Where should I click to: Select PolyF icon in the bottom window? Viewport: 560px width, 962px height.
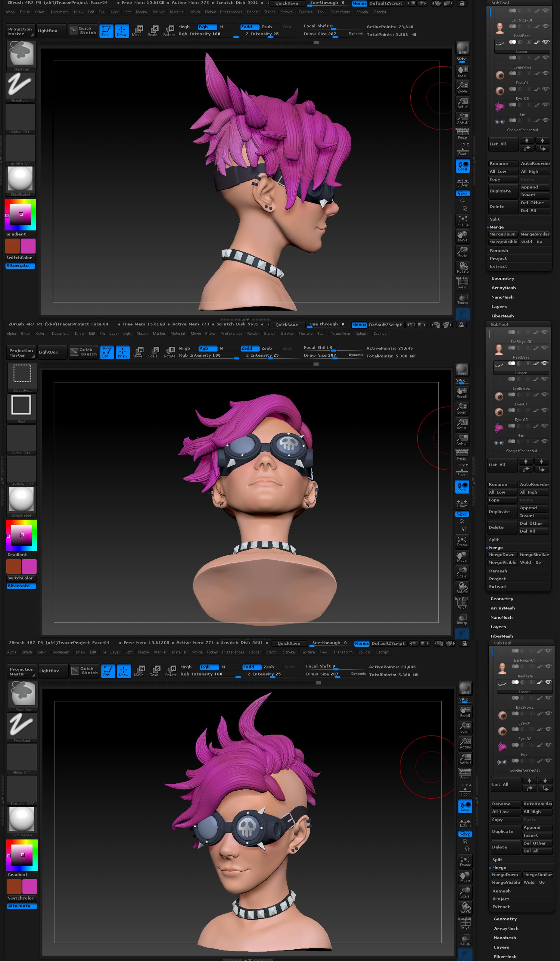pyautogui.click(x=465, y=923)
